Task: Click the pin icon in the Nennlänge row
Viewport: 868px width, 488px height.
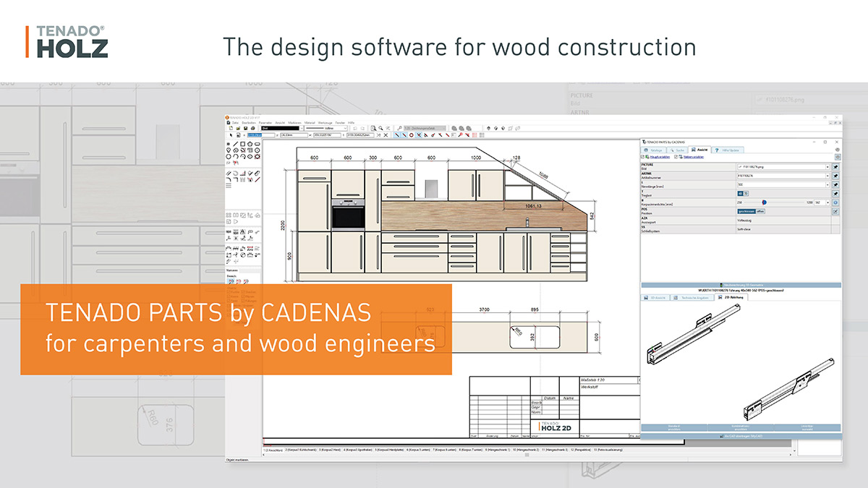Action: 835,184
